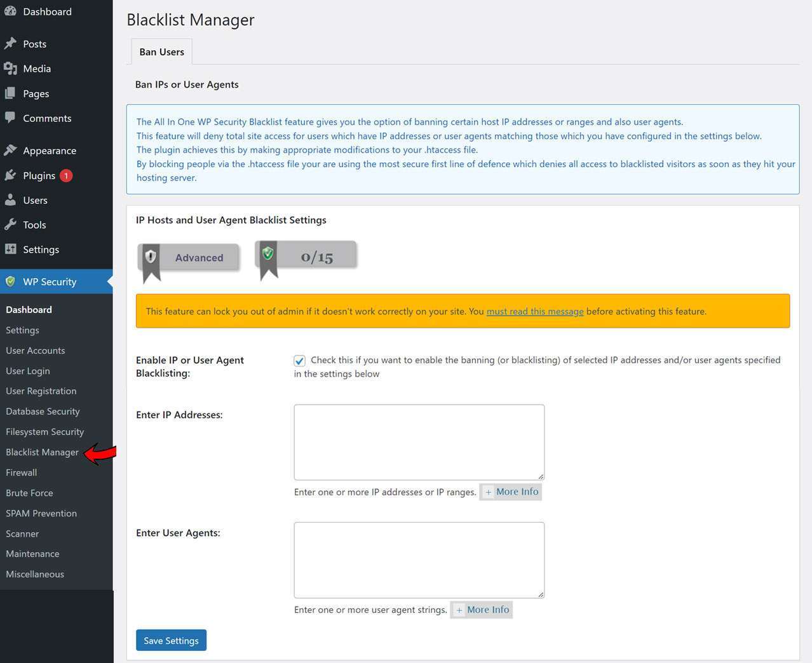Click the green shield on points badge
The image size is (812, 663).
point(268,253)
